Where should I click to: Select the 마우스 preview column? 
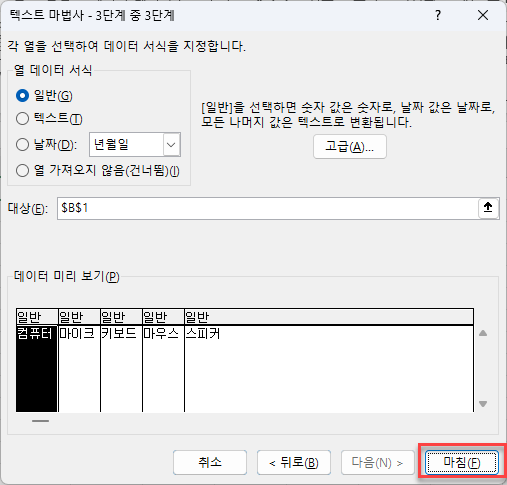163,368
